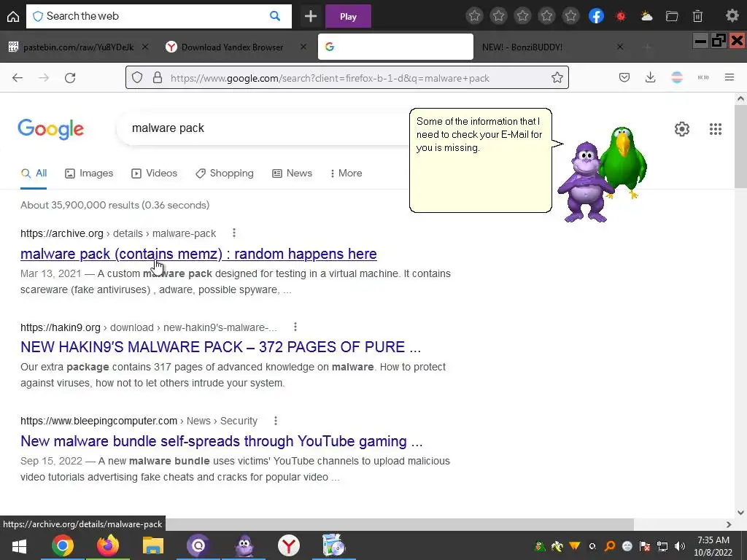The width and height of the screenshot is (747, 560).
Task: Select the News search tab
Action: click(x=292, y=174)
